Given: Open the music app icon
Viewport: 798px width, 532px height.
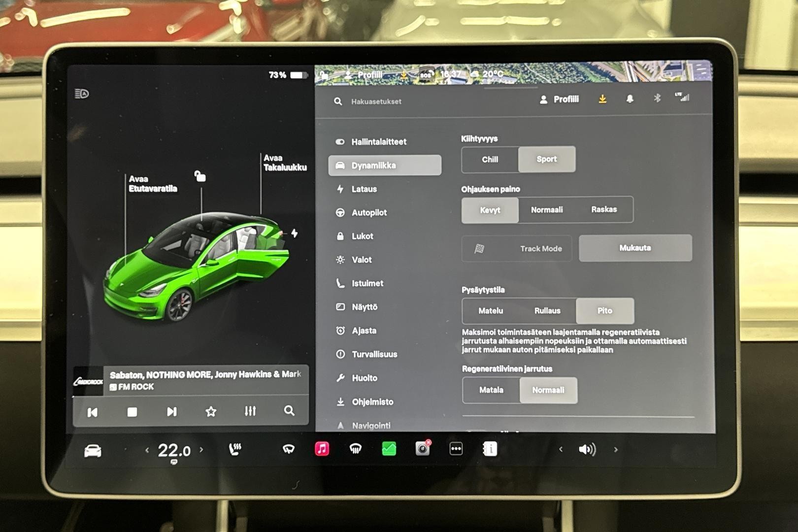Looking at the screenshot, I should (322, 449).
